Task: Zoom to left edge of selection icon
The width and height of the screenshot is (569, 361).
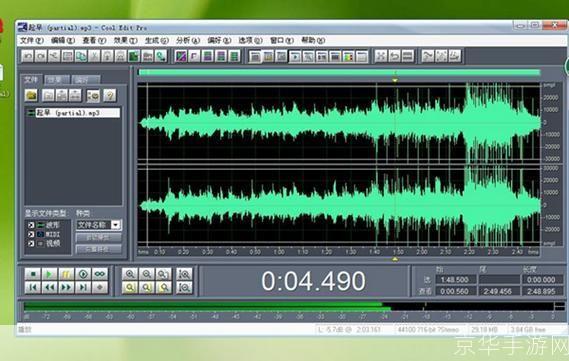Action: coord(147,288)
